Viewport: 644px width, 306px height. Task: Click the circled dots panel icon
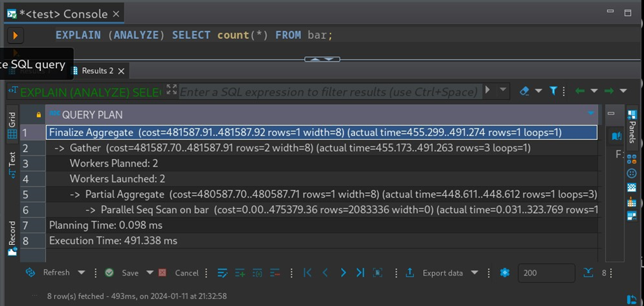tap(632, 173)
